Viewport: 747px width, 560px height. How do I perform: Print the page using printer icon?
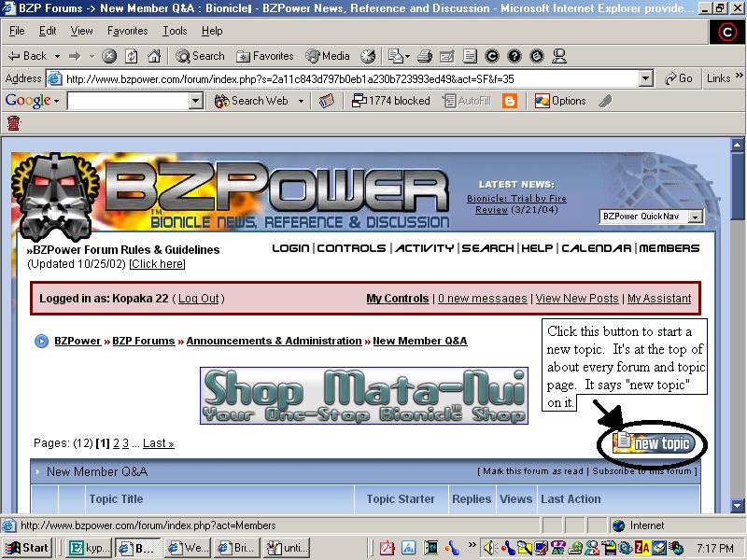point(425,56)
